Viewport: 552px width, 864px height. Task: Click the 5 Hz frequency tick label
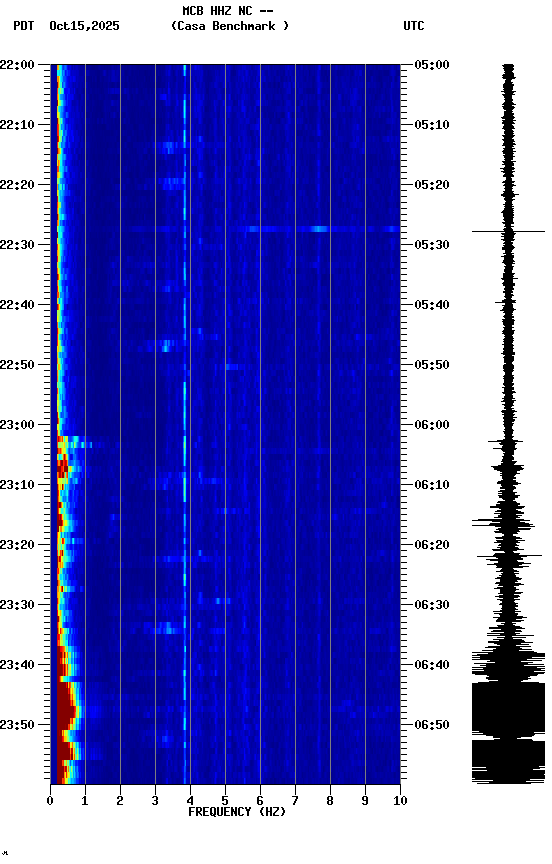[225, 802]
